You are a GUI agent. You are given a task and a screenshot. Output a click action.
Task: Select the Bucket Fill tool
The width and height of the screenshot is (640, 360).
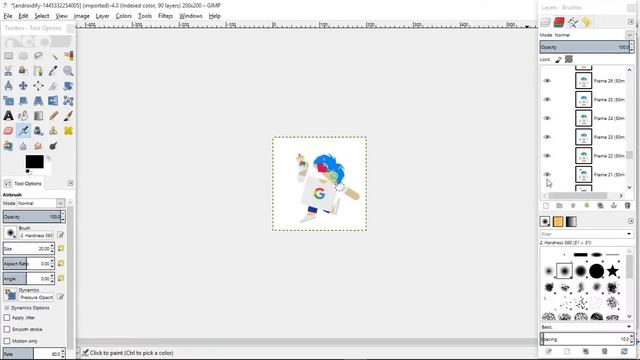click(23, 116)
